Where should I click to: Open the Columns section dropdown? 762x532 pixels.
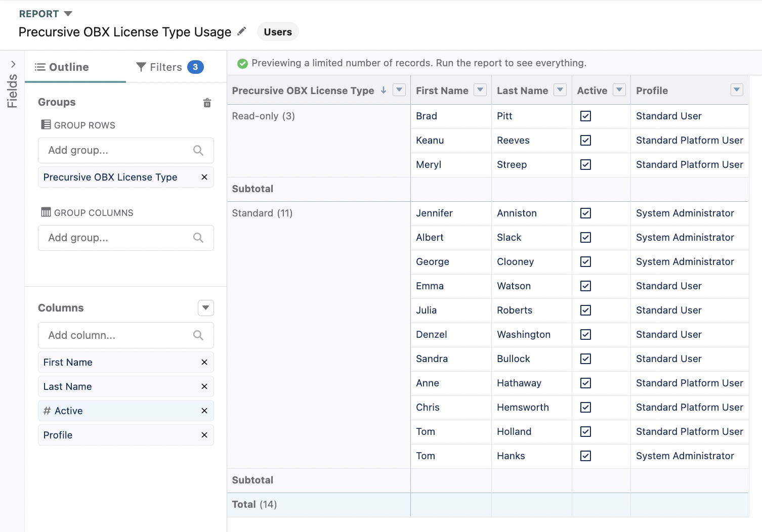coord(205,308)
